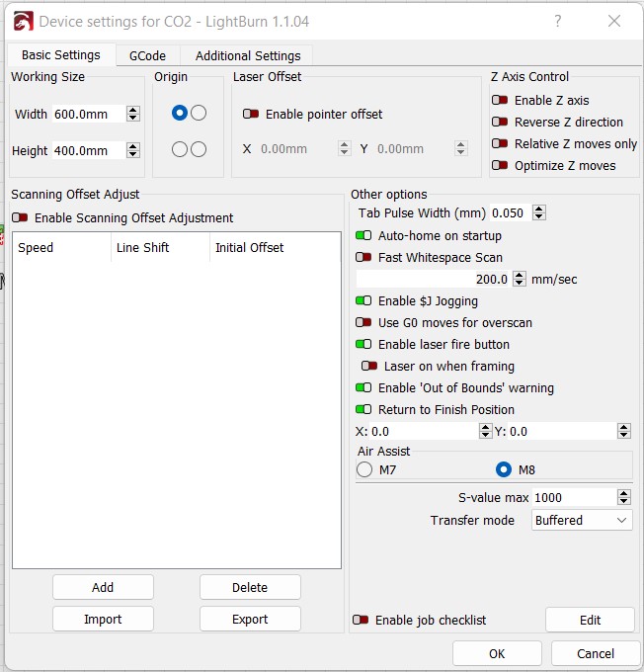Click the laser offset X stepper
Screen dimensions: 644x672
click(x=344, y=148)
